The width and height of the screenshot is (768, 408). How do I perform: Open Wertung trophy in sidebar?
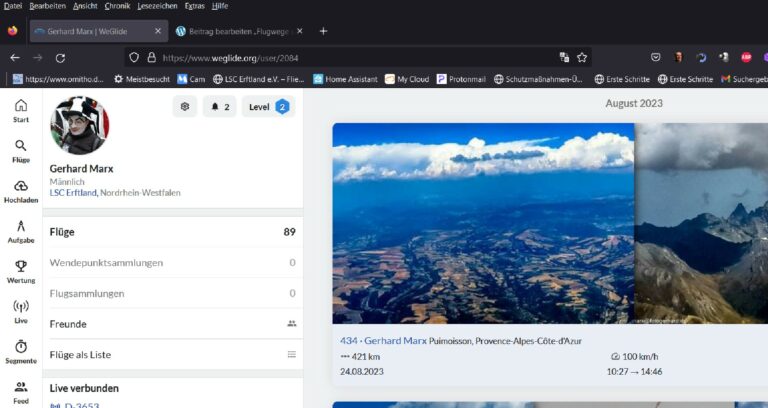point(21,271)
